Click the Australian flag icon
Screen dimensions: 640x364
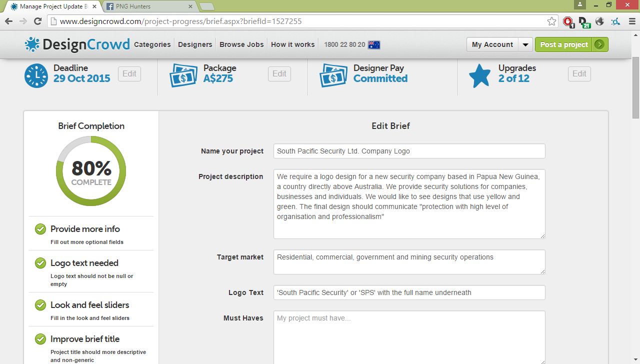(374, 44)
